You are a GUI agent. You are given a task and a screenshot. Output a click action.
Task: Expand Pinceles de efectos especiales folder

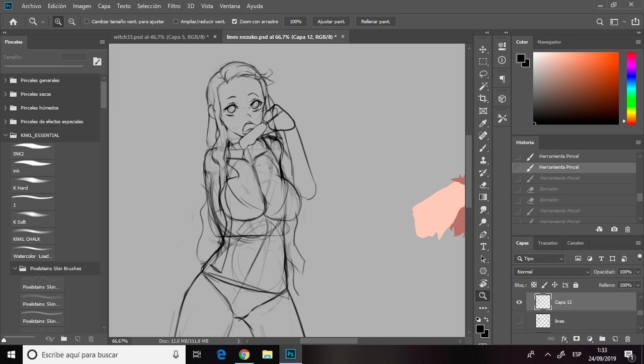click(x=6, y=121)
